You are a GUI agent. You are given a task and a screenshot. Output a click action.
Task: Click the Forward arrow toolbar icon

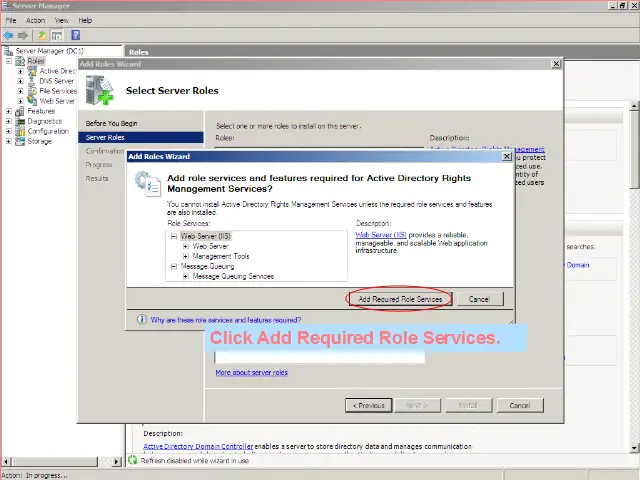[23, 35]
